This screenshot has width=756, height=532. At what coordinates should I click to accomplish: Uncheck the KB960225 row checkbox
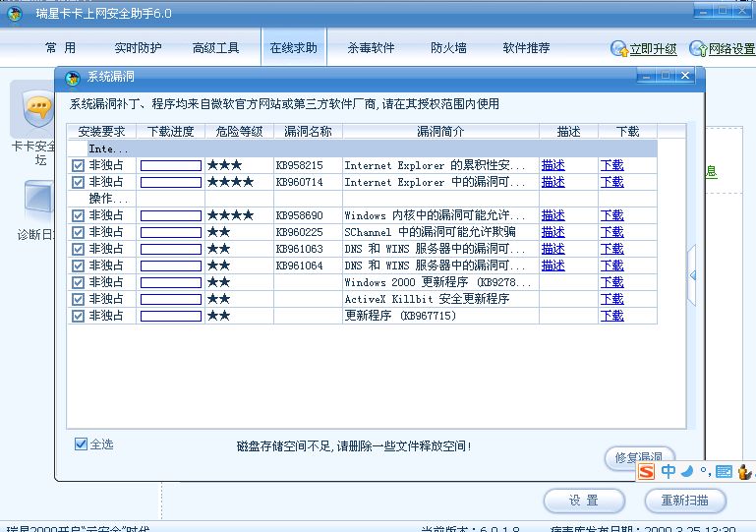pos(78,232)
